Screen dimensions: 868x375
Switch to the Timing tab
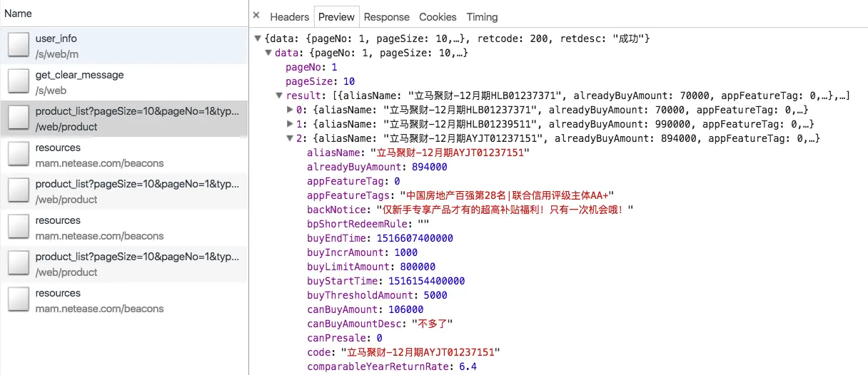[x=482, y=16]
